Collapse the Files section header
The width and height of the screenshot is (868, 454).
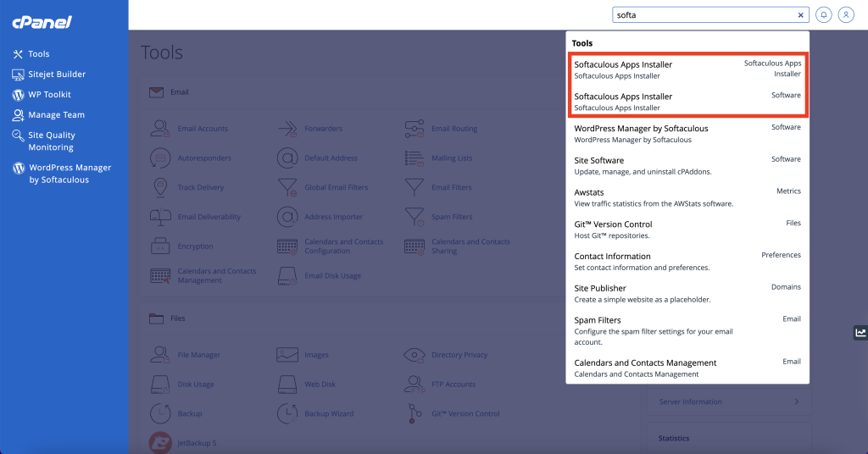point(352,318)
